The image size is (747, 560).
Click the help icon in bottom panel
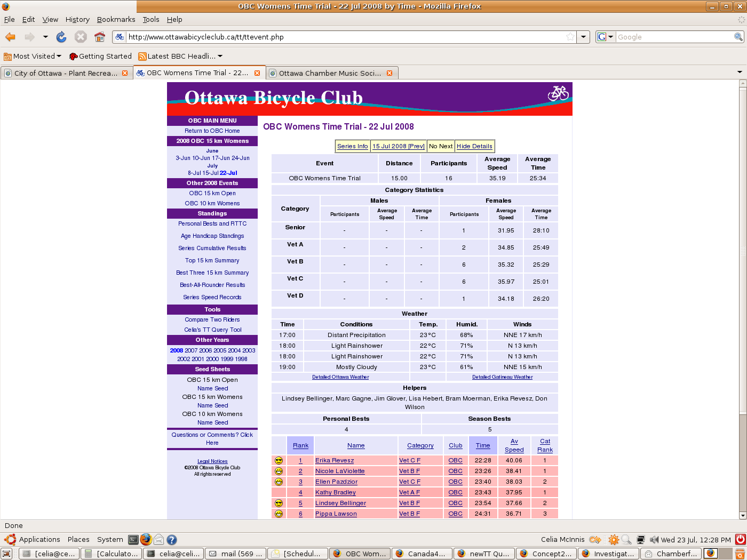pyautogui.click(x=172, y=540)
